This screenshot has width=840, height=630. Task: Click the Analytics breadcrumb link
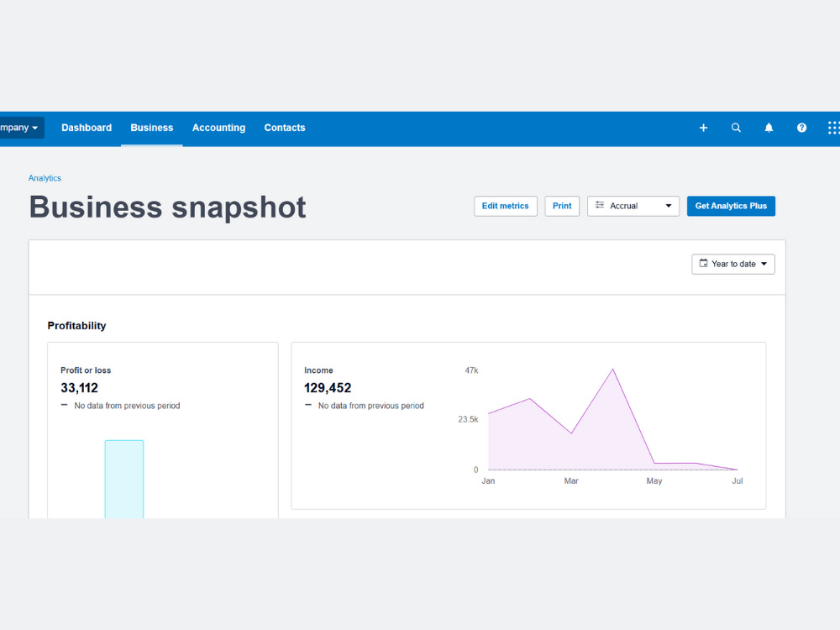click(x=45, y=178)
